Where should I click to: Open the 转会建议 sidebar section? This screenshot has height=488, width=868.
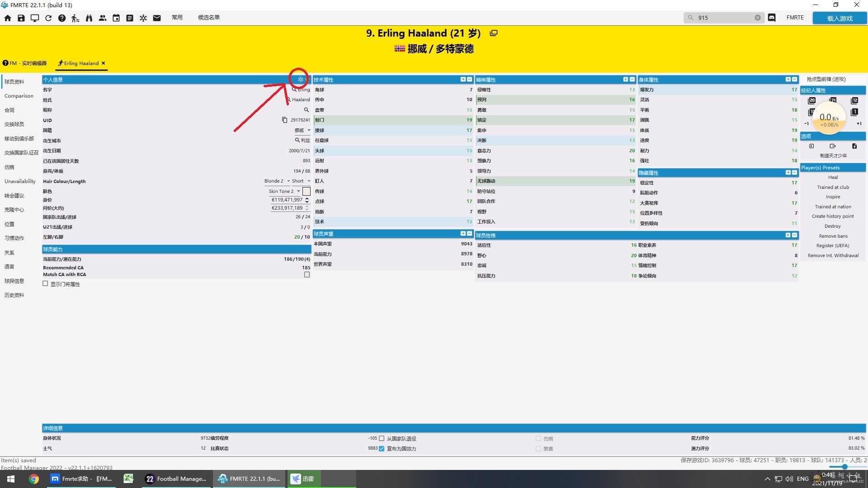(14, 196)
